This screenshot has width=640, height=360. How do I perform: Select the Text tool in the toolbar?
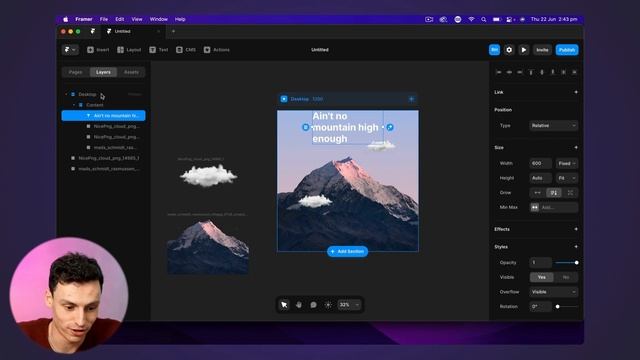159,50
